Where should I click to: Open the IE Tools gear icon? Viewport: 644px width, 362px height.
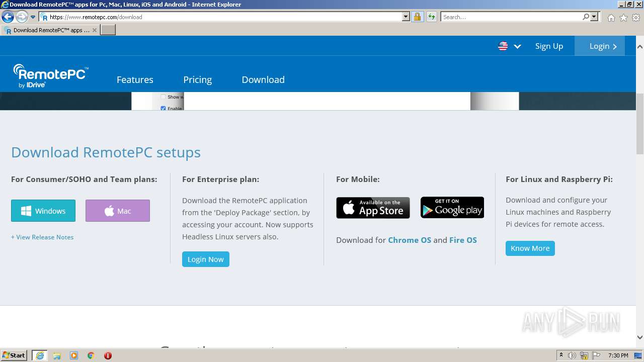636,18
